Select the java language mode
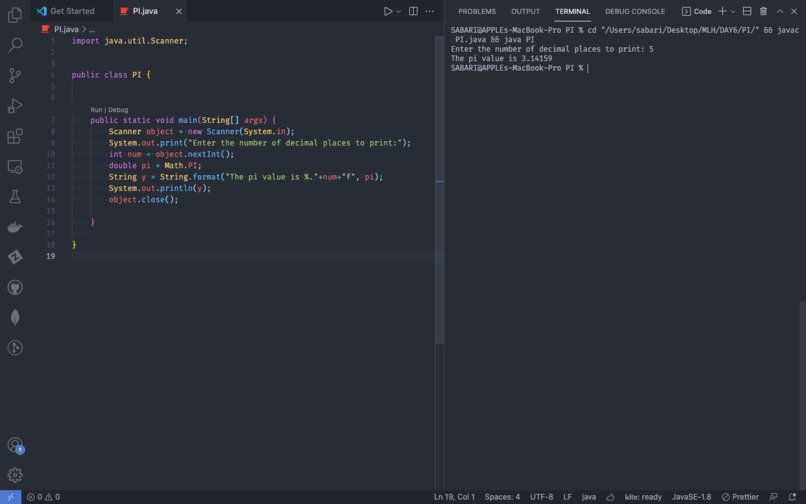Screen dimensions: 806x504 pyautogui.click(x=589, y=497)
